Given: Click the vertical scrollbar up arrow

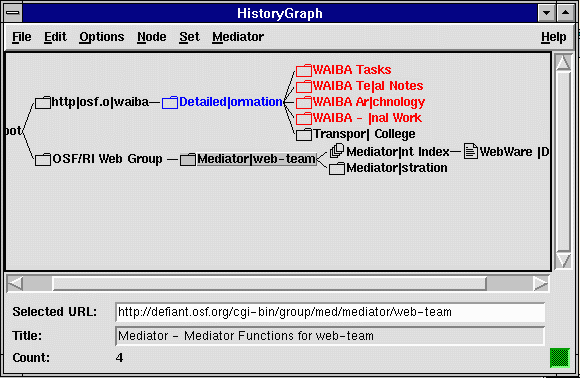Looking at the screenshot, I should (563, 63).
